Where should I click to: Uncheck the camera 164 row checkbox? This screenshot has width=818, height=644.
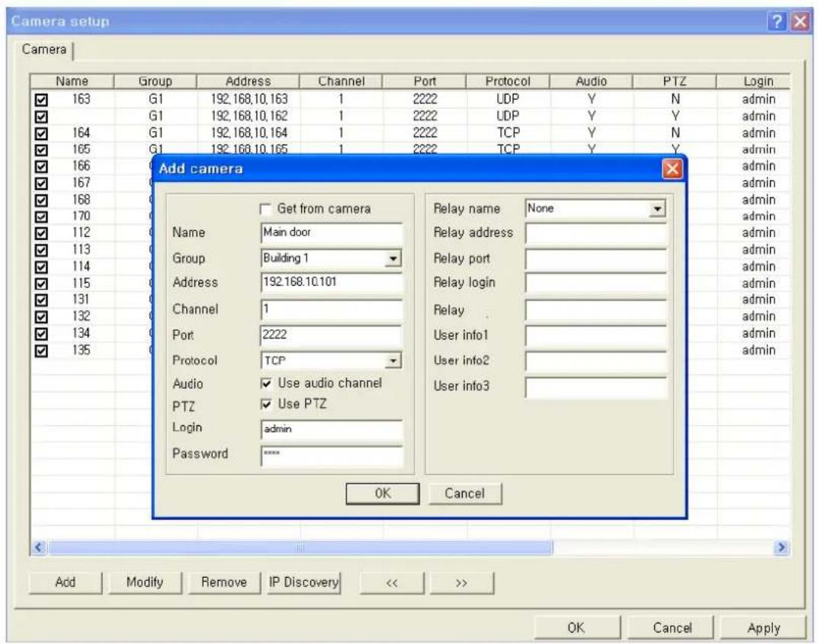click(40, 133)
